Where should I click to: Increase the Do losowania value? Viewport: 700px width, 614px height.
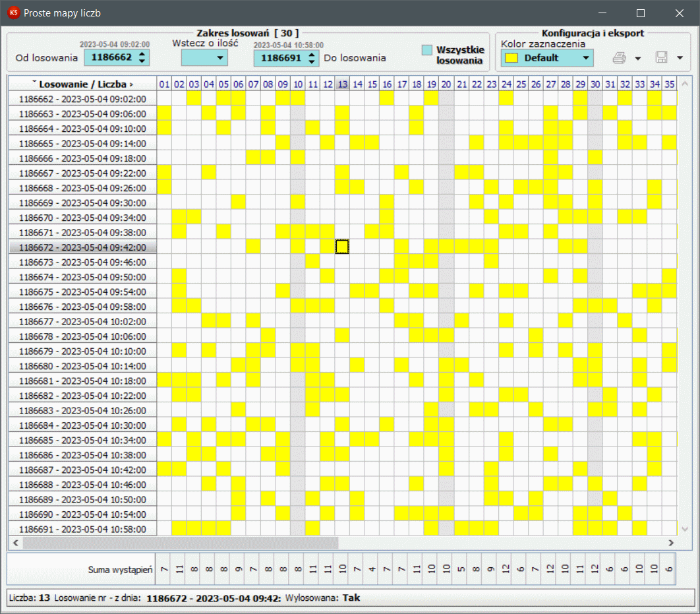(x=312, y=55)
